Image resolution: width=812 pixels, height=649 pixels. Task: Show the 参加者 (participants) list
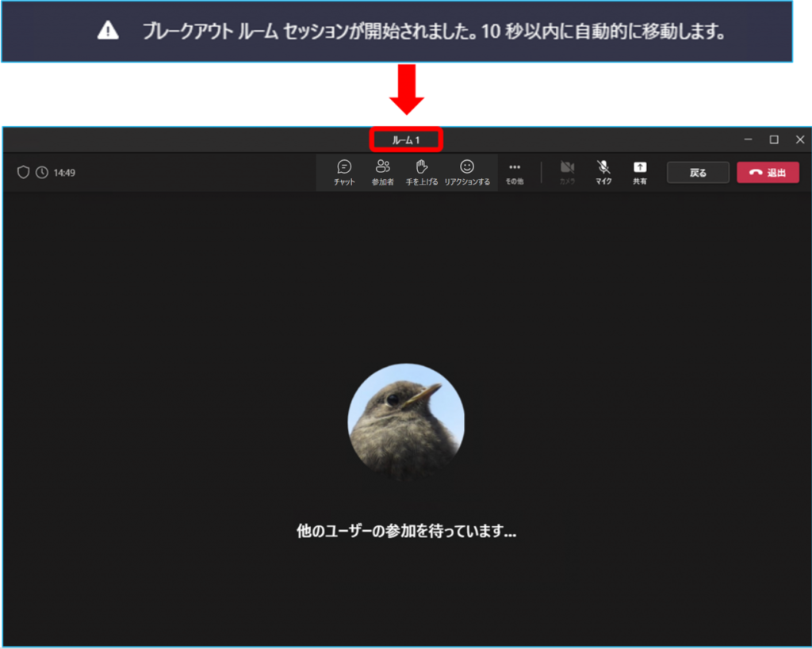click(383, 172)
